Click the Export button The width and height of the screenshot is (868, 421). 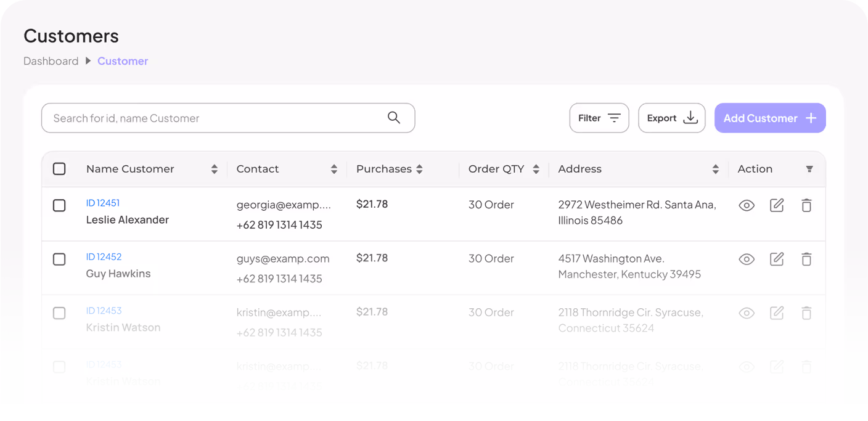671,118
